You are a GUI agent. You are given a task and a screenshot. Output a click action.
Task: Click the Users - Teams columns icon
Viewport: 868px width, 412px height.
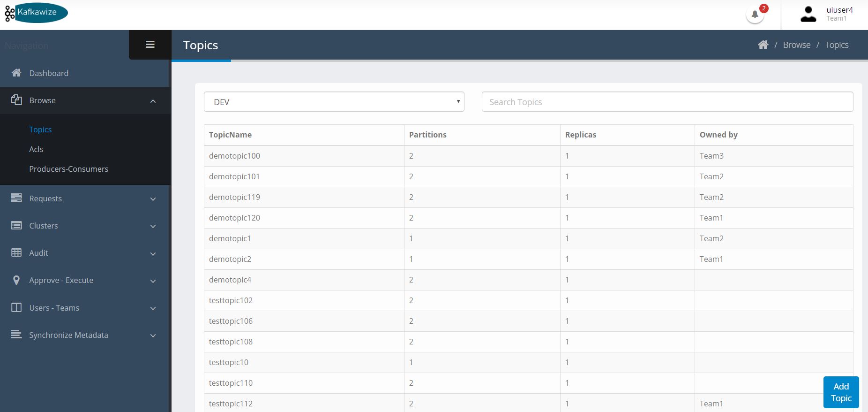(16, 307)
